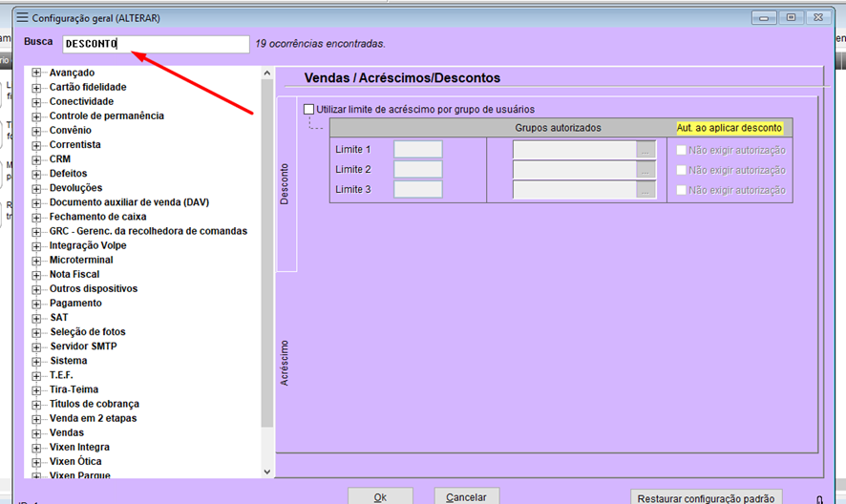Viewport: 846px width, 504px height.
Task: Expand the Vendas tree node
Action: [37, 432]
